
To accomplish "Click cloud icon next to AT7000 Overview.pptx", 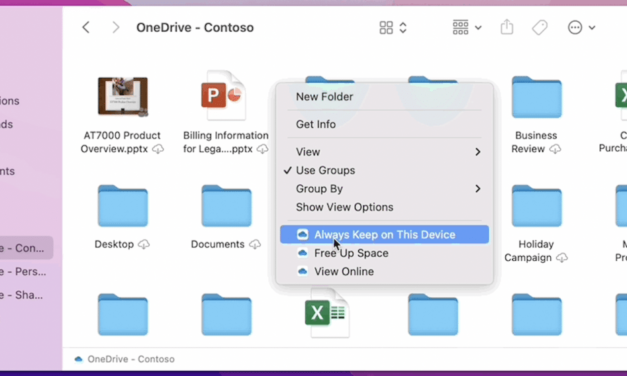I will (158, 149).
